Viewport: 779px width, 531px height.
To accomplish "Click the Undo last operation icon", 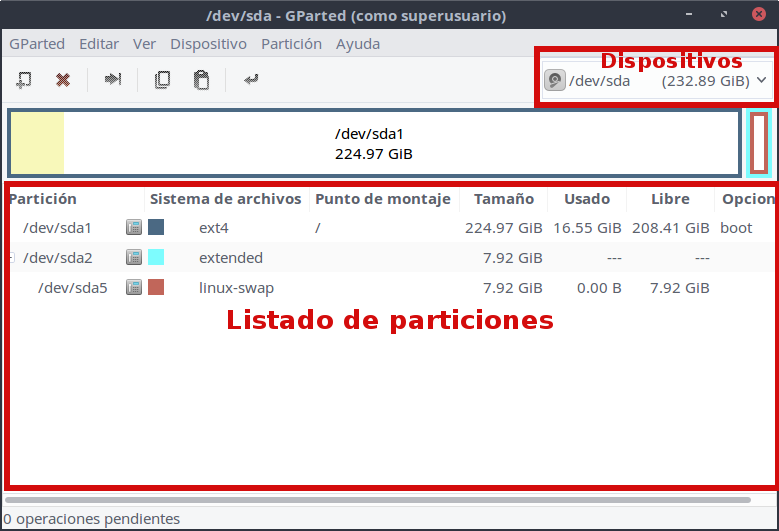I will [x=251, y=80].
